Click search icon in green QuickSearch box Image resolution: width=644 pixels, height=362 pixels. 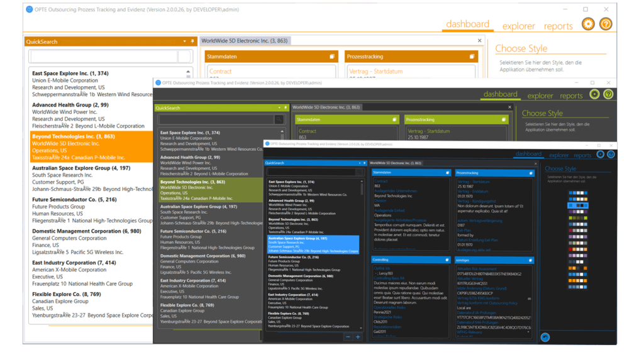click(279, 119)
